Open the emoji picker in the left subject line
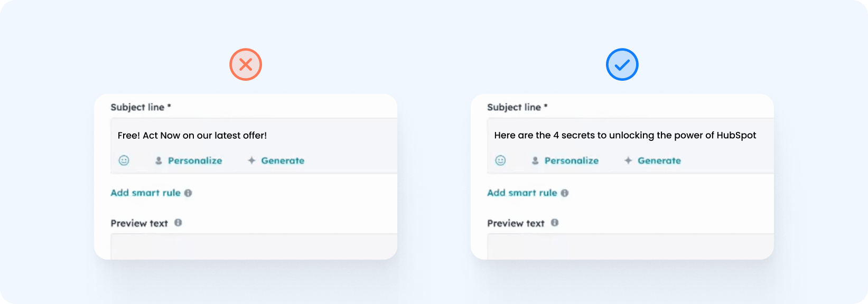868x304 pixels. 125,160
